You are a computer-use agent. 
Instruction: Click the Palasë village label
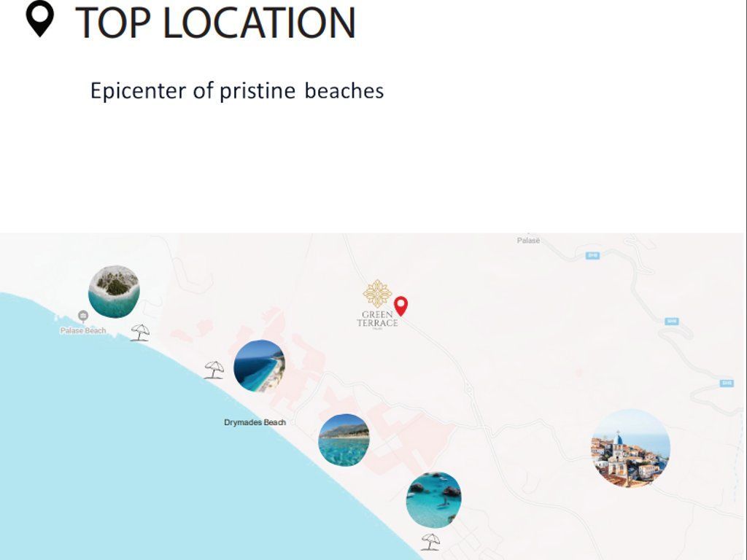(528, 240)
